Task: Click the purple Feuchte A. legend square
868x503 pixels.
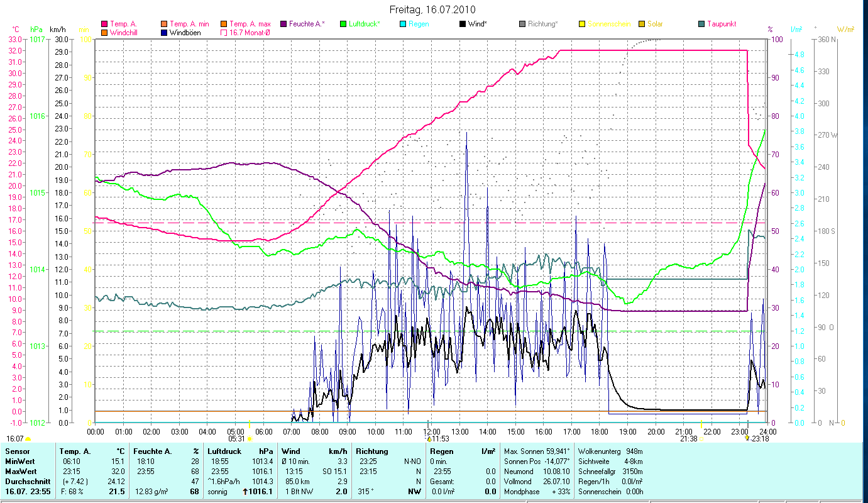Action: 283,24
